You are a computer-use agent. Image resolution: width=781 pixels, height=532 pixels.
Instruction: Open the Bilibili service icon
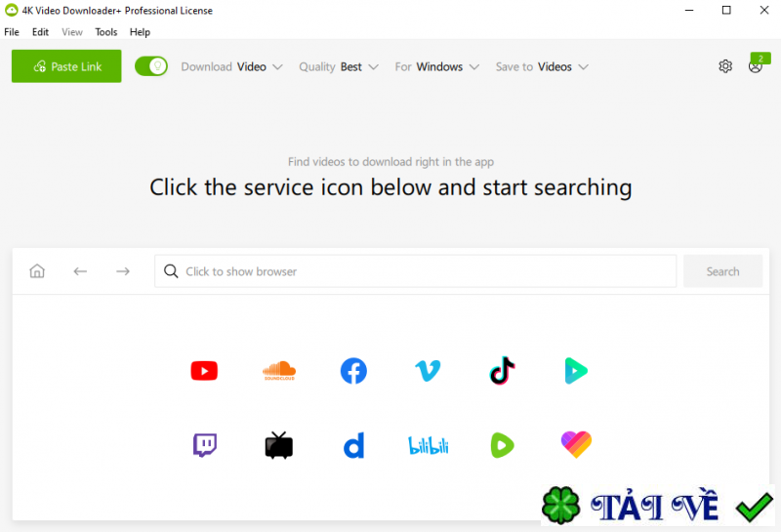click(x=429, y=445)
